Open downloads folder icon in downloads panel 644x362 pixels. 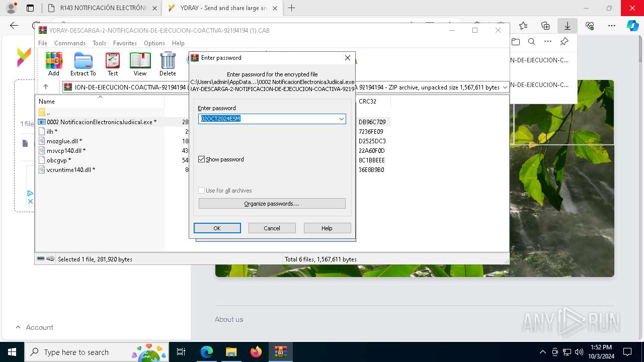(515, 42)
